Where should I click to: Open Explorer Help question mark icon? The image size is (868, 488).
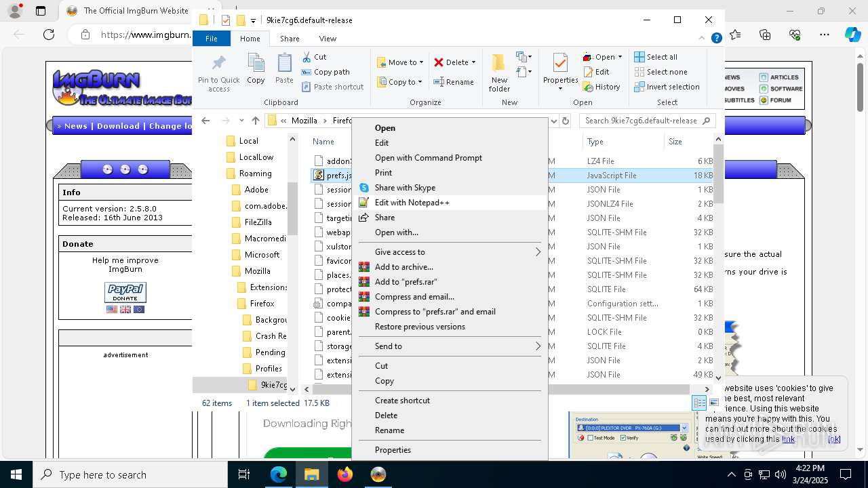click(716, 39)
